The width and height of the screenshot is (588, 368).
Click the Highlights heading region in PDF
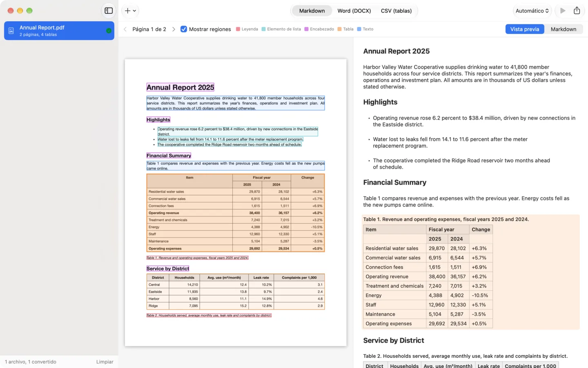(158, 119)
